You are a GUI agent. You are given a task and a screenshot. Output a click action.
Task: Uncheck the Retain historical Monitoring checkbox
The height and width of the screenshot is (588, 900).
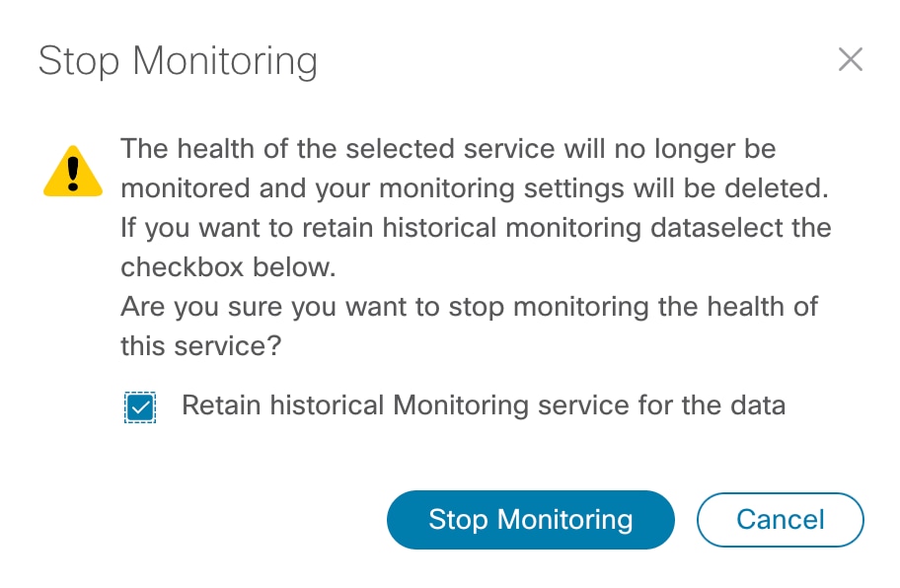pos(140,406)
